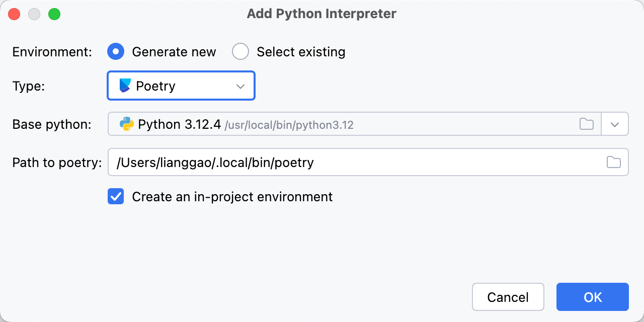Browse for base python with folder icon
Image resolution: width=644 pixels, height=322 pixels.
click(x=587, y=124)
